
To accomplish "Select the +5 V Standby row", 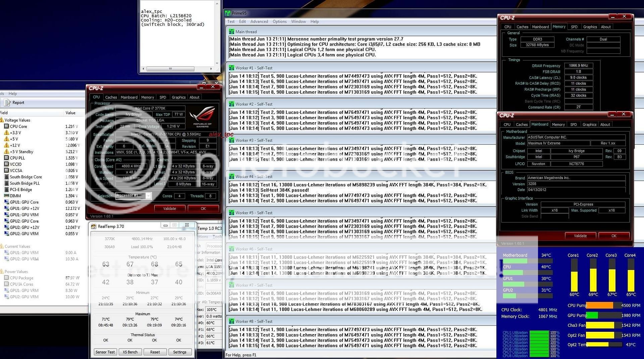I will (x=42, y=152).
